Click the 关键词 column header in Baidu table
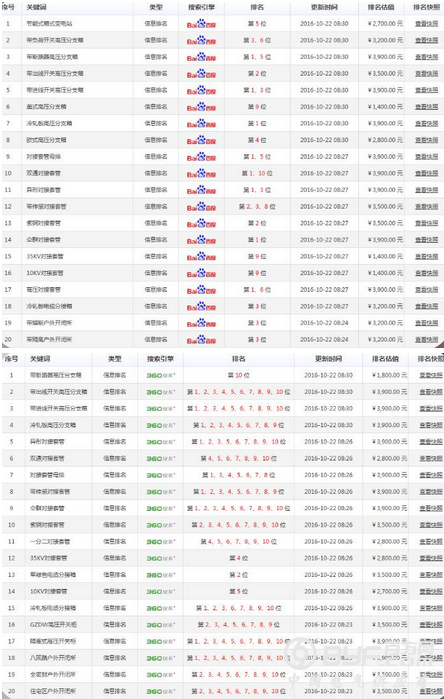This screenshot has height=699, width=444. (x=37, y=8)
